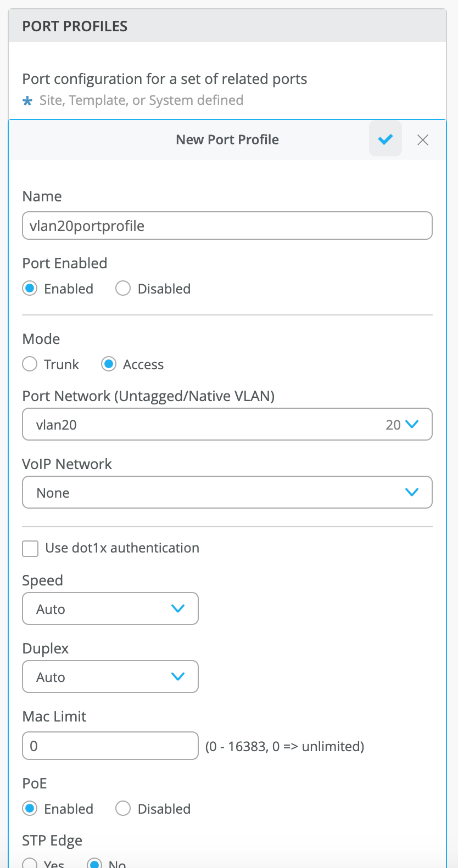The image size is (458, 868).
Task: Click the Name input field
Action: point(227,226)
